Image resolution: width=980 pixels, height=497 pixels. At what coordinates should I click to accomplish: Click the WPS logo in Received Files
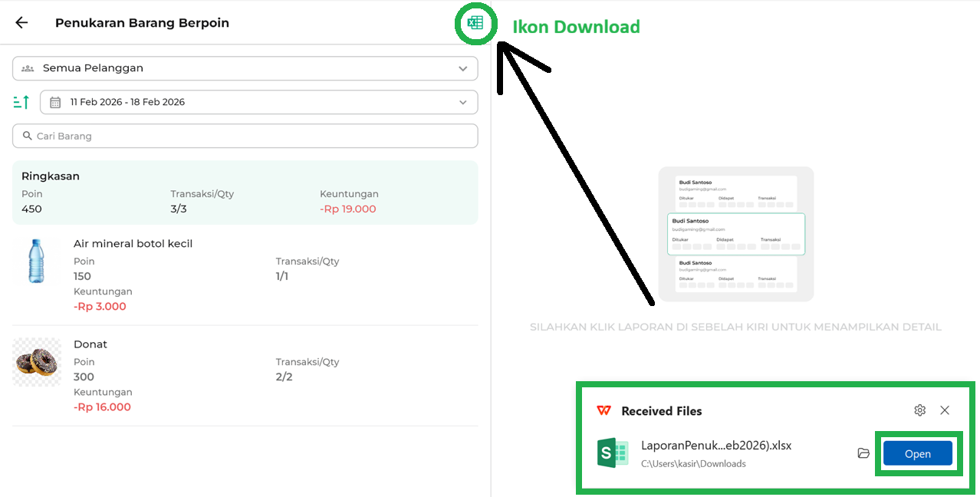[604, 411]
